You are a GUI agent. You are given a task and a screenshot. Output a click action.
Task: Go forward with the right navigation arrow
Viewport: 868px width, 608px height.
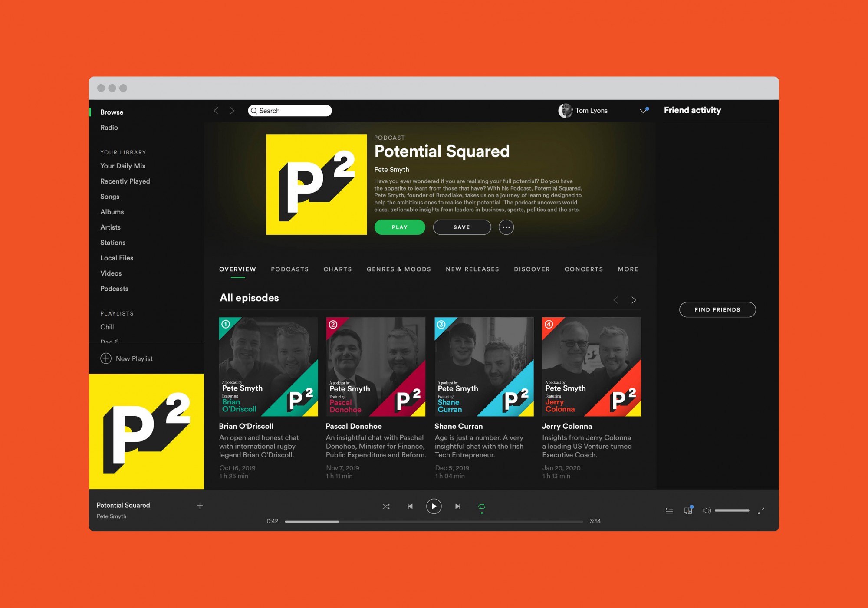tap(232, 111)
